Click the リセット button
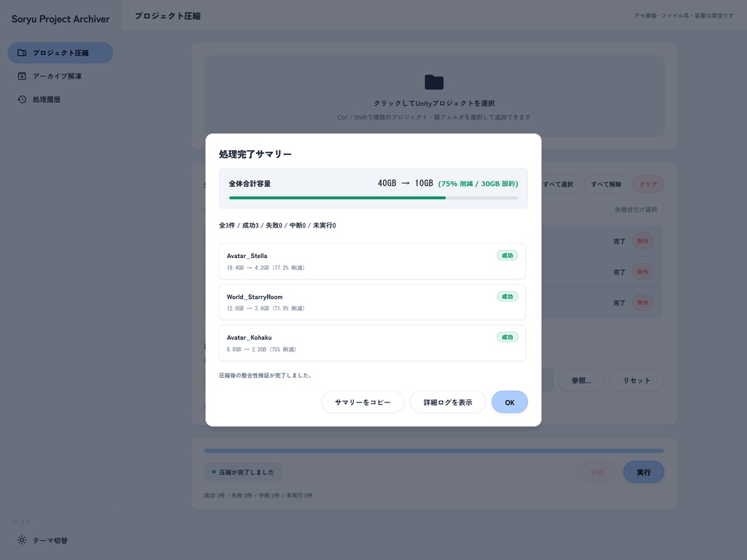The image size is (747, 560). 636,381
